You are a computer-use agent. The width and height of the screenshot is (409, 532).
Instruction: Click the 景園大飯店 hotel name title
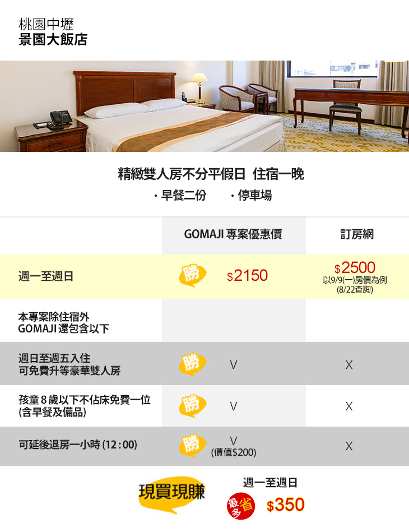click(53, 40)
